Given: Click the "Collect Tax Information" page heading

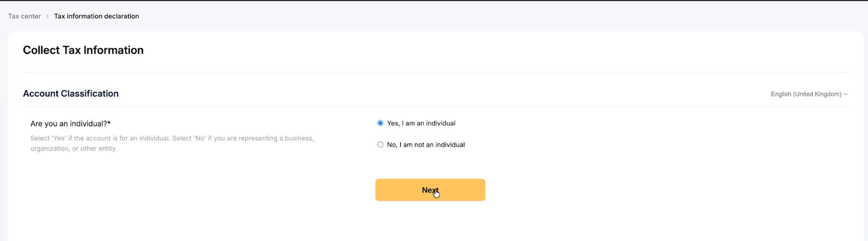Looking at the screenshot, I should point(83,50).
